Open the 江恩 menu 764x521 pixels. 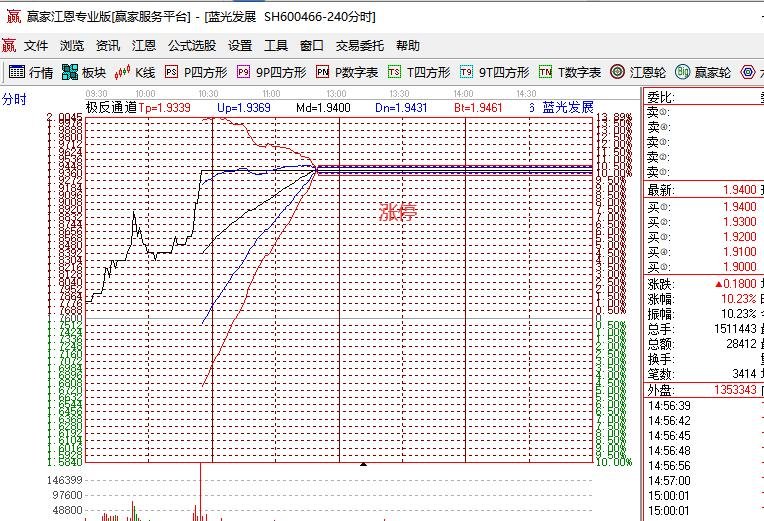click(x=144, y=46)
